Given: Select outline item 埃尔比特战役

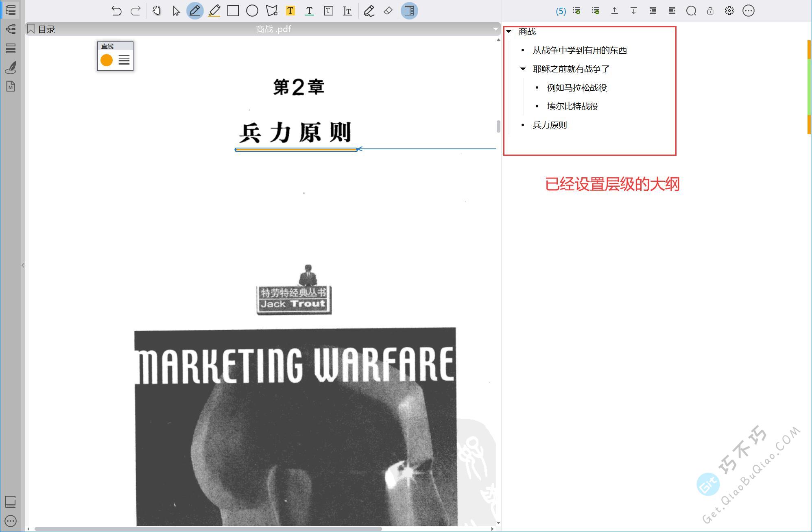Looking at the screenshot, I should (x=573, y=106).
